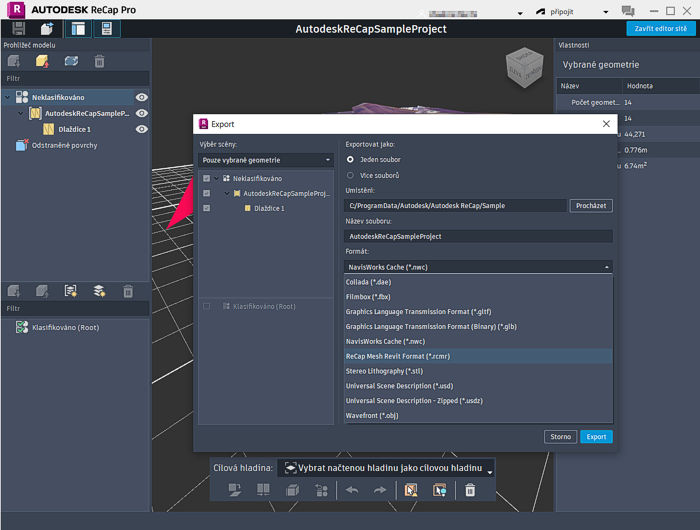Viewport: 700px width, 530px height.
Task: Click the cursor paint select icon
Action: click(x=440, y=490)
